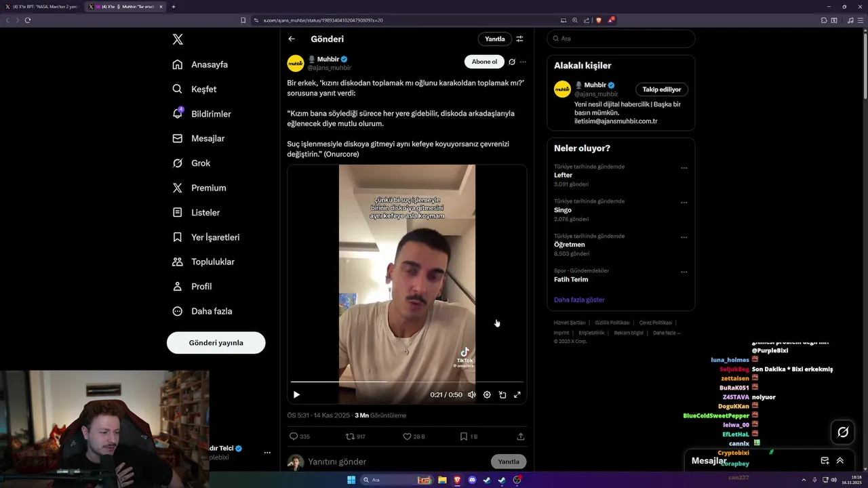Click the Yanıtla button under the post
Viewport: 868px width, 488px height.
509,462
